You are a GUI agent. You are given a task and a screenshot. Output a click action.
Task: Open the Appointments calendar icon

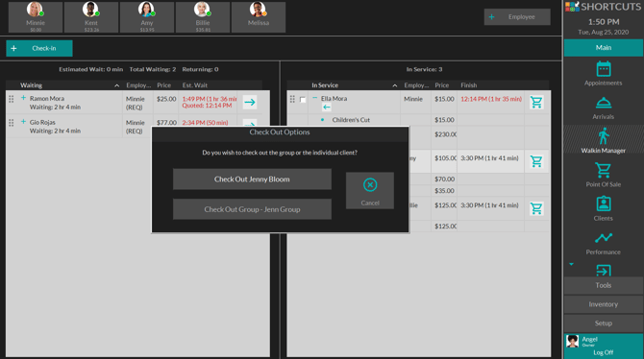(x=603, y=69)
